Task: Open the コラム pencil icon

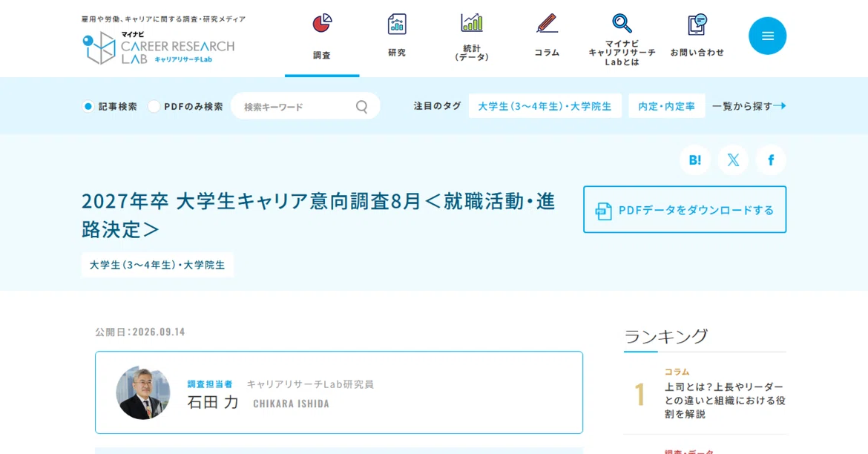Action: point(547,24)
